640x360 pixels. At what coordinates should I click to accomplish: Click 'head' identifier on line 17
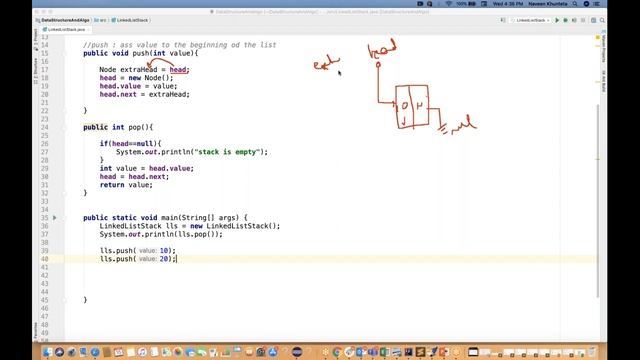pyautogui.click(x=178, y=70)
